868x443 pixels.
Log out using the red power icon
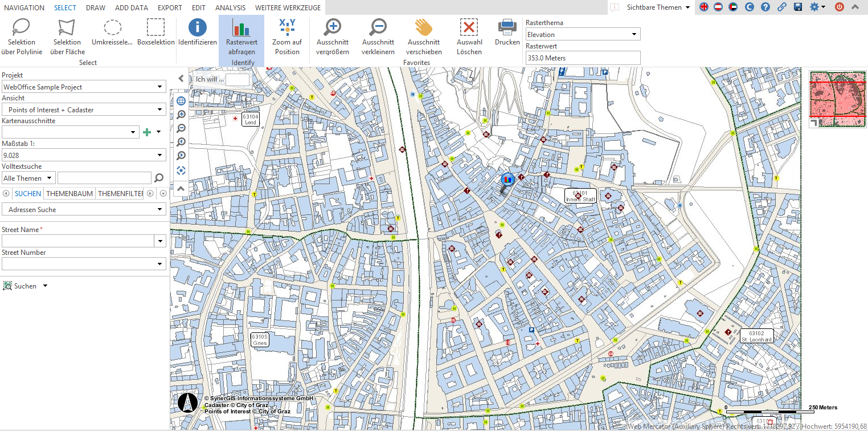[838, 7]
